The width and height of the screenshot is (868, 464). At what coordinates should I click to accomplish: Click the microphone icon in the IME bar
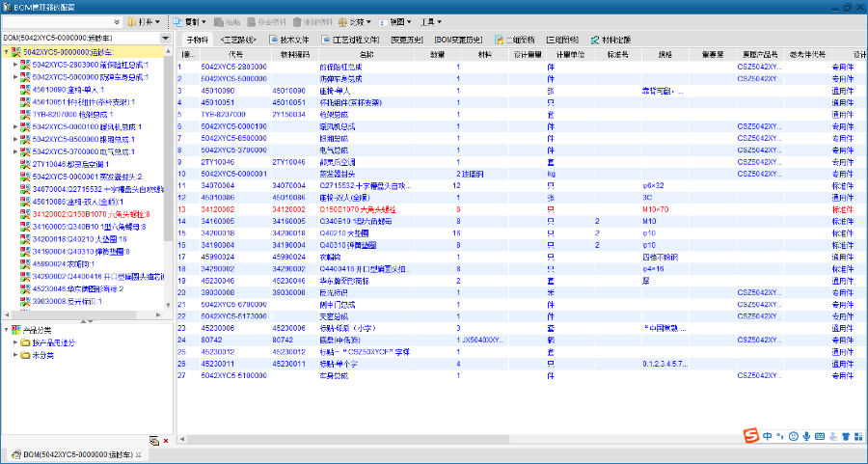pyautogui.click(x=805, y=437)
